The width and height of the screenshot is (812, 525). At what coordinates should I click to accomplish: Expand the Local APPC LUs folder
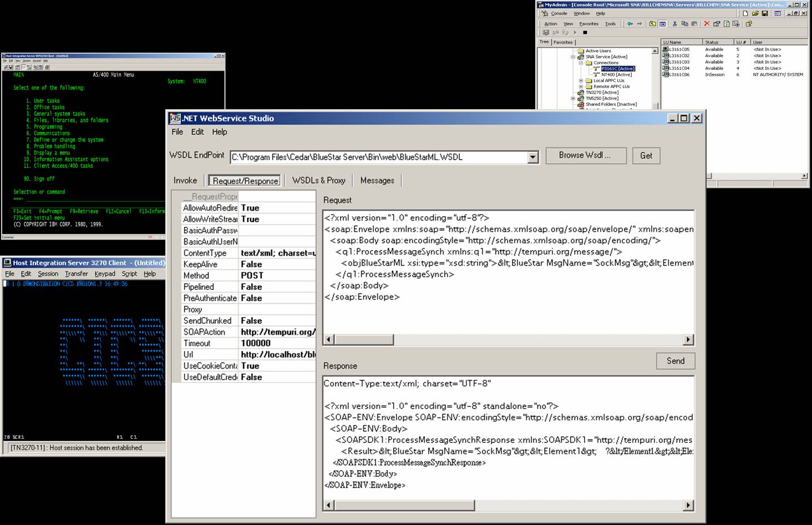(x=581, y=80)
